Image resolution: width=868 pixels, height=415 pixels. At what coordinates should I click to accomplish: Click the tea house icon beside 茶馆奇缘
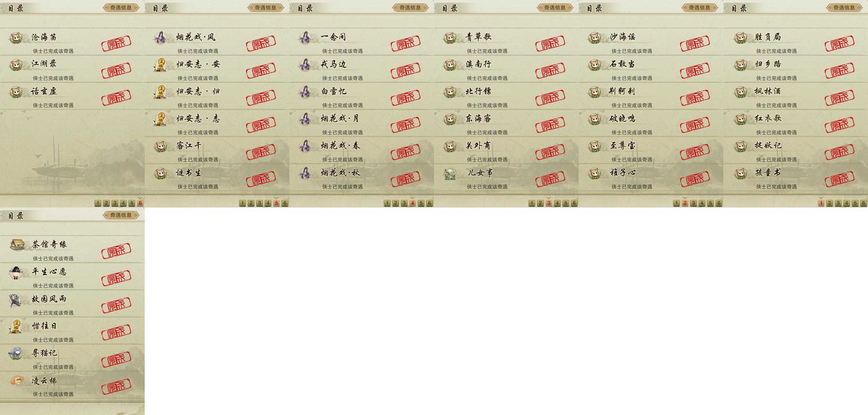click(x=17, y=244)
